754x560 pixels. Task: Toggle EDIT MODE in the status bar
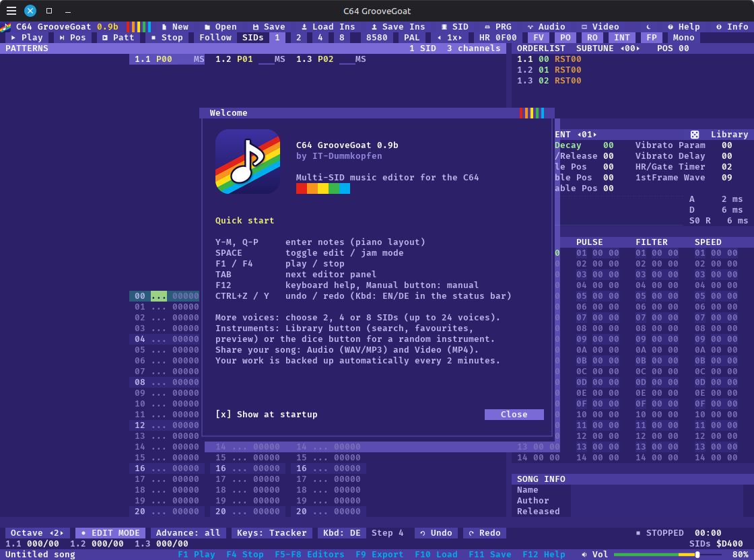(110, 532)
